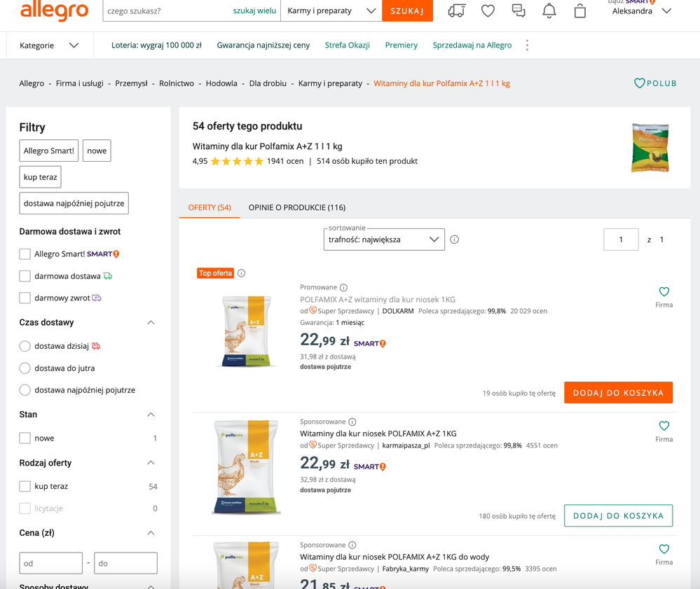
Task: Click the Cena minimum 'od' field
Action: [x=50, y=563]
